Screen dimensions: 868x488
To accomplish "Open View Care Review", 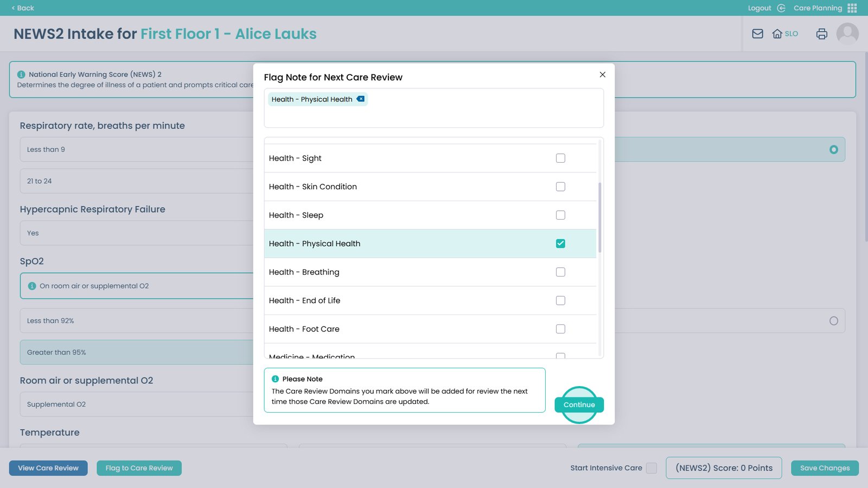I will [x=48, y=468].
